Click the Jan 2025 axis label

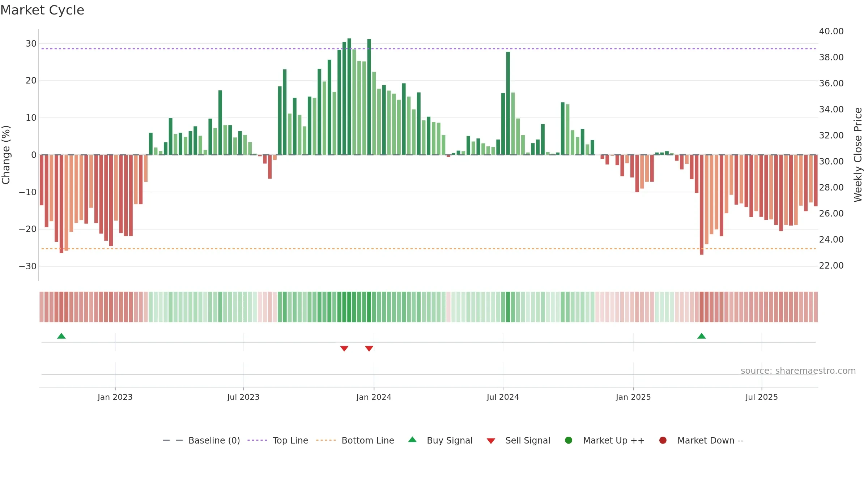point(633,397)
